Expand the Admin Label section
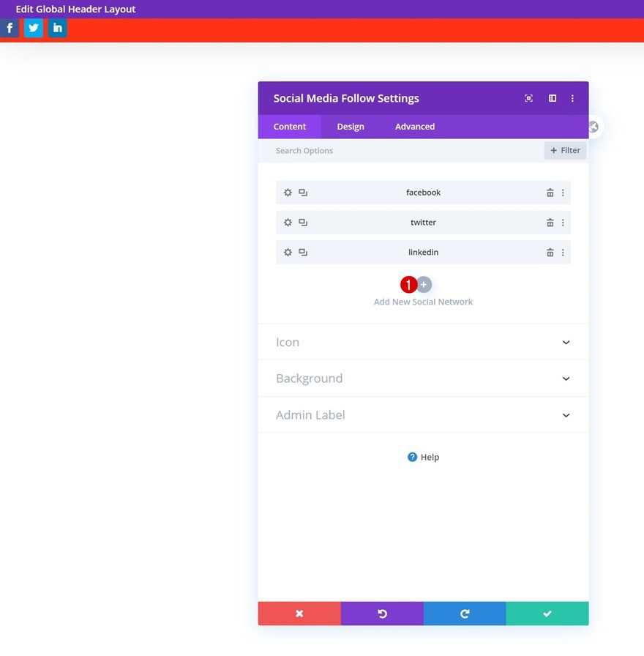This screenshot has width=644, height=656. click(423, 415)
